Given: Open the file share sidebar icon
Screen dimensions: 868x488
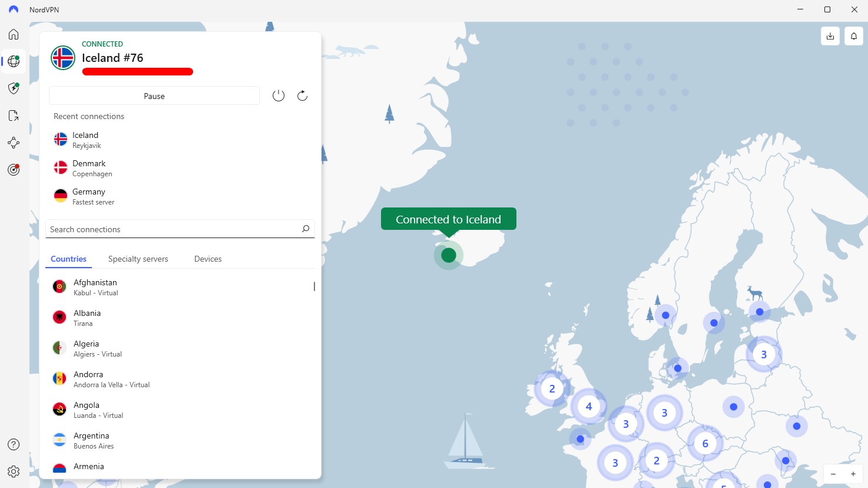Looking at the screenshot, I should pyautogui.click(x=14, y=116).
